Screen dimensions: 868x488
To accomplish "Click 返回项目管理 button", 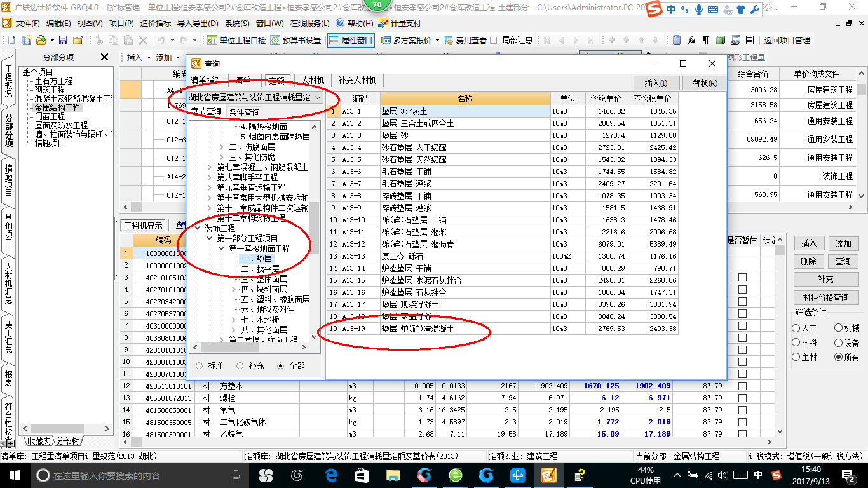I will [787, 40].
